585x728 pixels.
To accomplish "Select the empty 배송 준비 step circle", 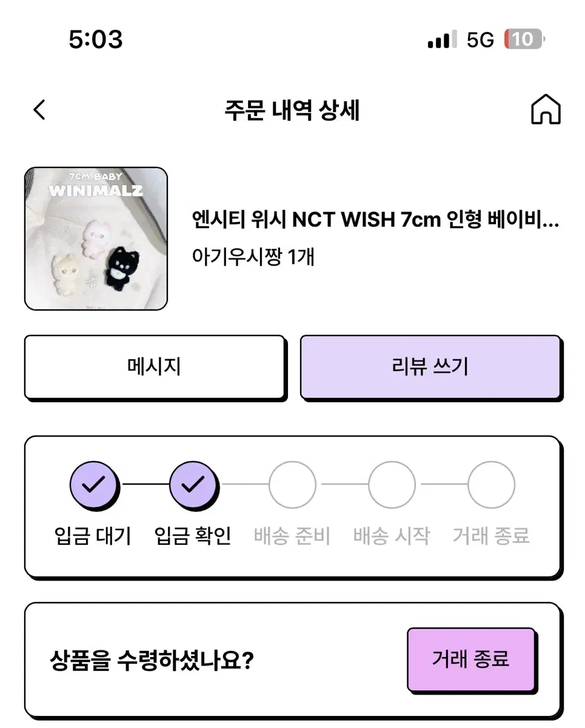I will click(x=292, y=484).
